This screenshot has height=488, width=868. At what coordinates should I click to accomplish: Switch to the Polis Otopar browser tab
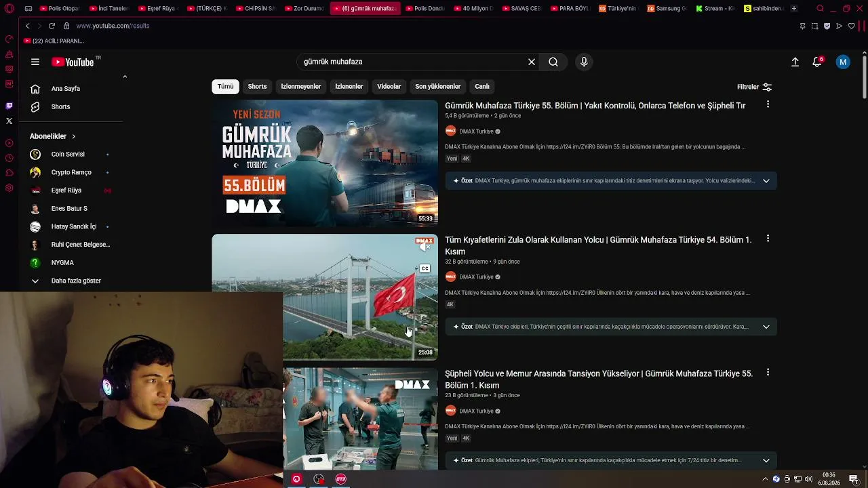click(x=61, y=9)
